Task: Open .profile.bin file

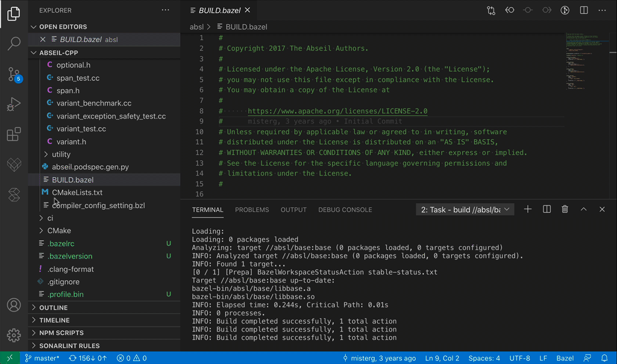Action: coord(65,294)
